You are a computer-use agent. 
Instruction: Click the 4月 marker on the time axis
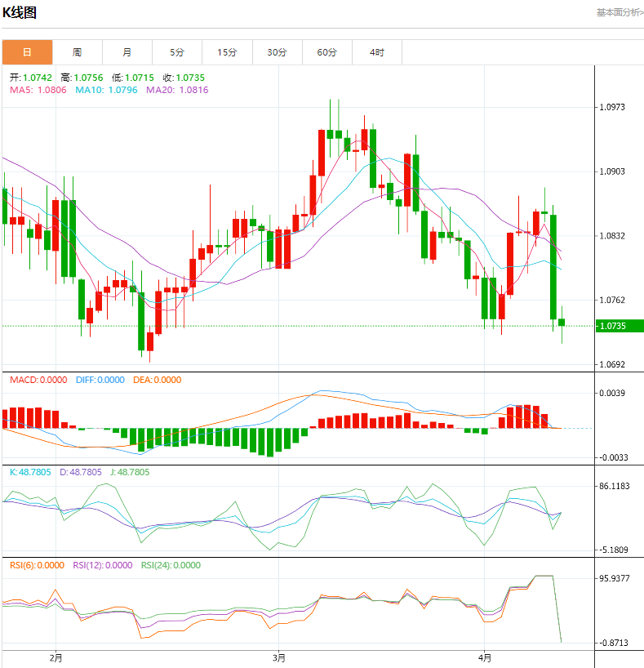pos(485,657)
